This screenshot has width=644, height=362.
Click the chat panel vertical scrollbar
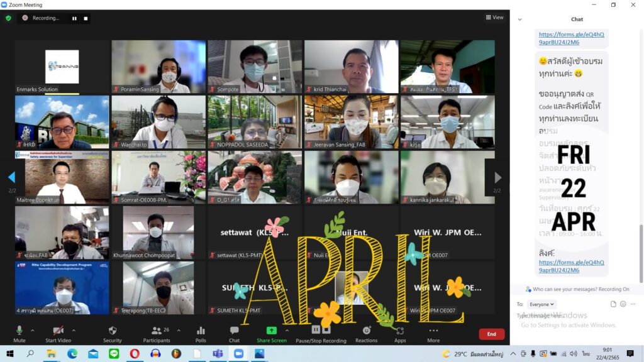coord(640,254)
